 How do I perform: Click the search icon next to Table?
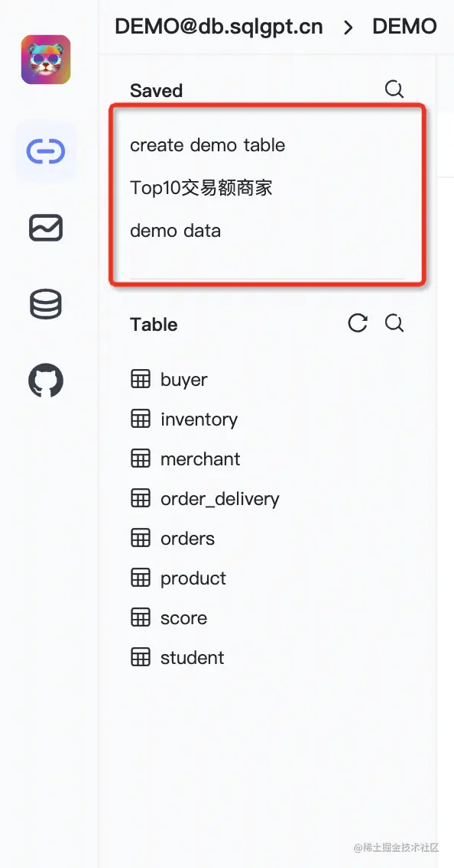(394, 323)
